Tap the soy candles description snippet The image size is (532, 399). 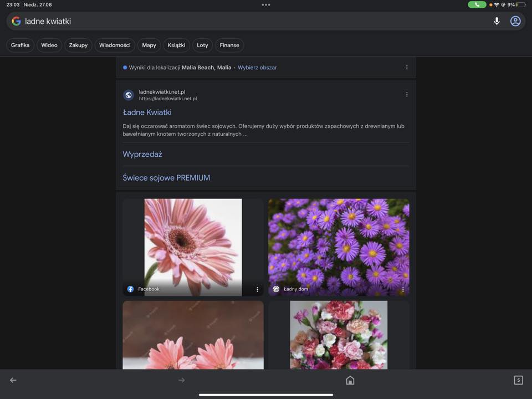click(264, 130)
